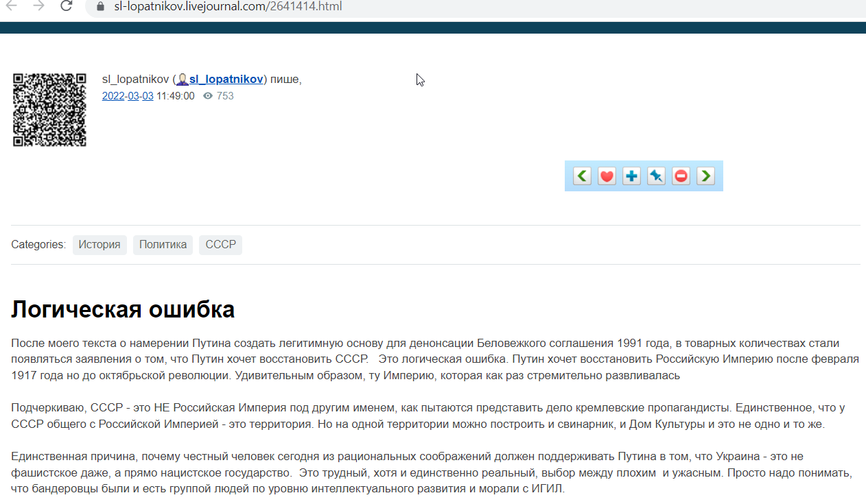Click the eye views counter icon

(208, 96)
